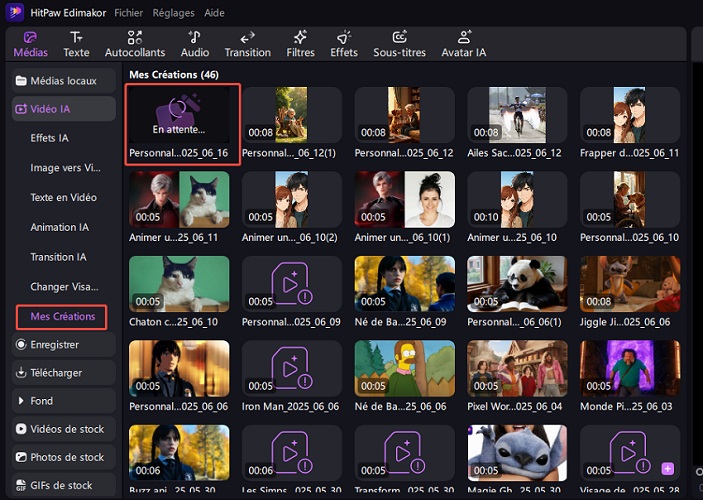Click the Médias locaux folder icon
The height and width of the screenshot is (500, 703).
[x=21, y=81]
